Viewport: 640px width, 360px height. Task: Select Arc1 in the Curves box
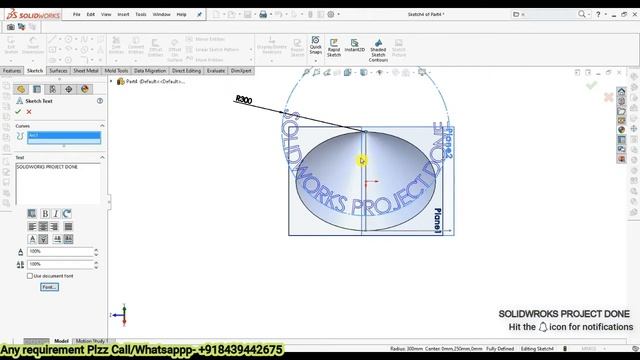[64, 135]
